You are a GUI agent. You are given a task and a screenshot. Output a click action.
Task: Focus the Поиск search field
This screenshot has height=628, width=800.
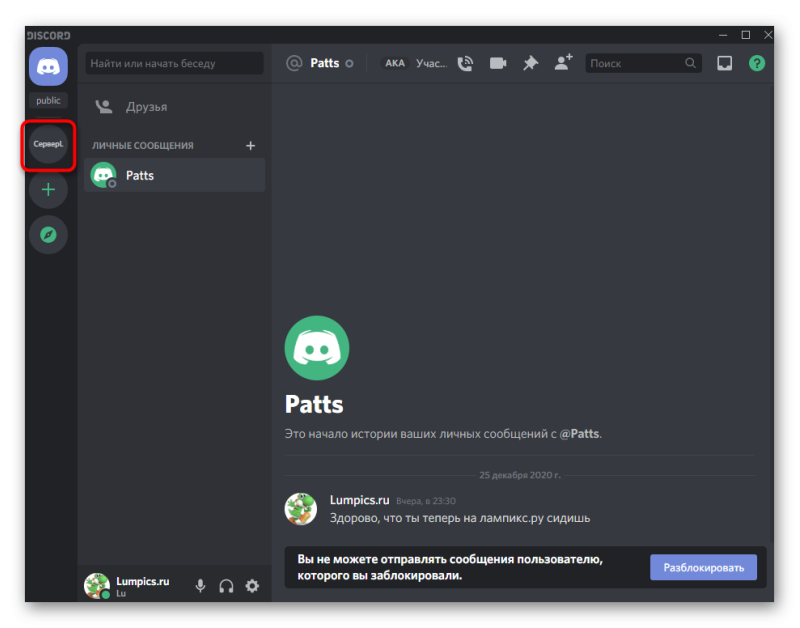tap(643, 63)
